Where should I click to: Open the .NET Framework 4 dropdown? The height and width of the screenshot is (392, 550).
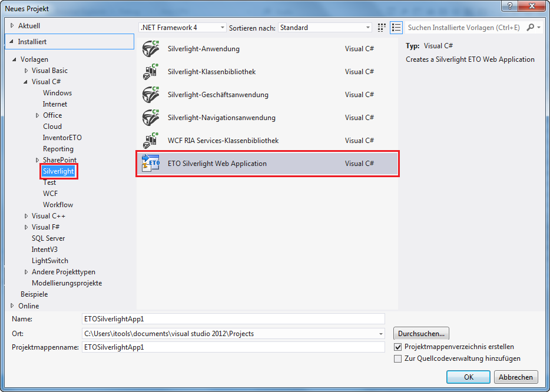pyautogui.click(x=182, y=27)
